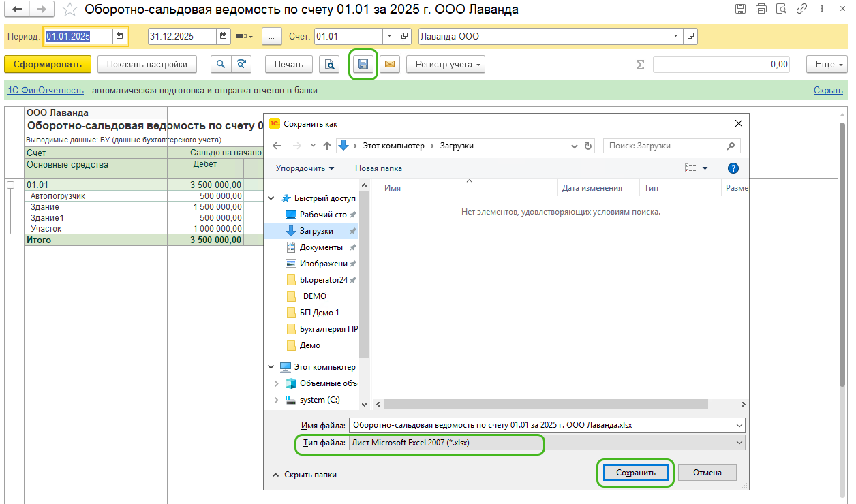Viewport: 856px width, 504px height.
Task: Click Скрыть папки toggle
Action: pyautogui.click(x=304, y=475)
